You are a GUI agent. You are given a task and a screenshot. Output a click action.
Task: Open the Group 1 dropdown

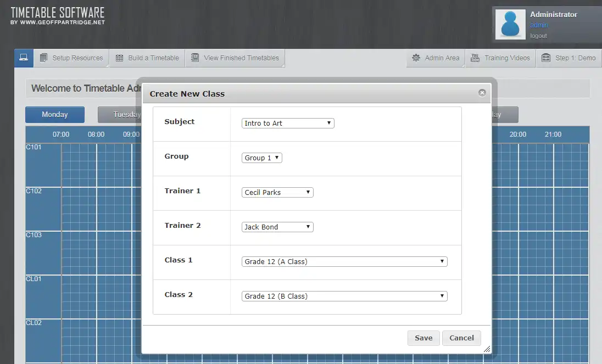click(x=261, y=158)
